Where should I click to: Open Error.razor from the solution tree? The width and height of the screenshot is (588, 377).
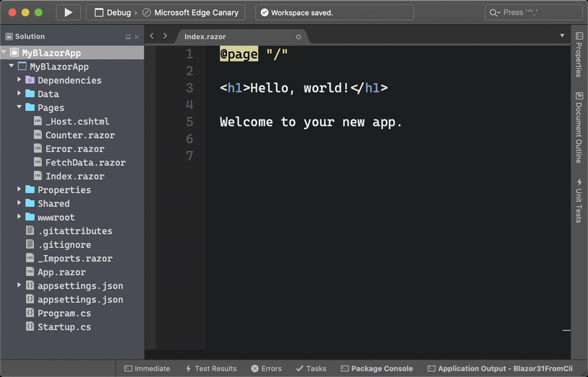pos(75,149)
